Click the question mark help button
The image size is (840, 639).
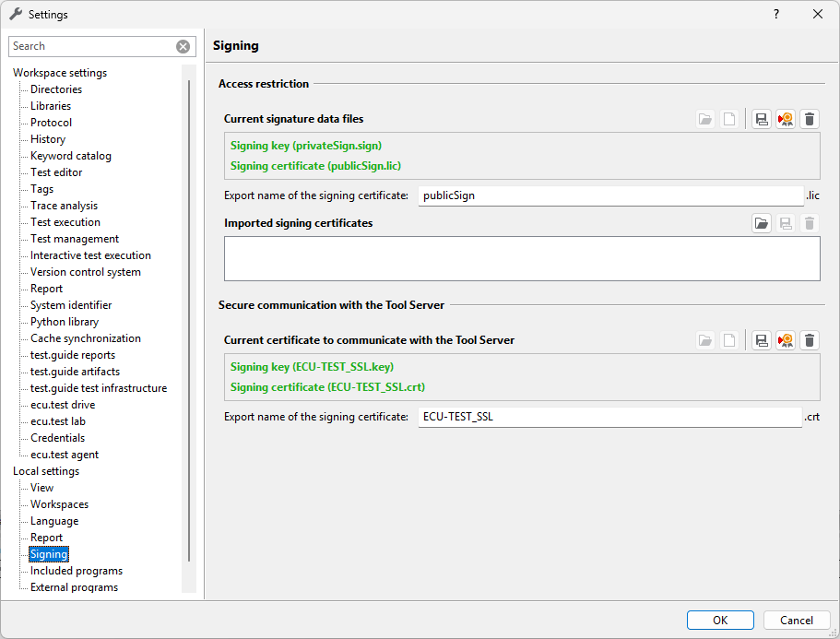click(776, 15)
